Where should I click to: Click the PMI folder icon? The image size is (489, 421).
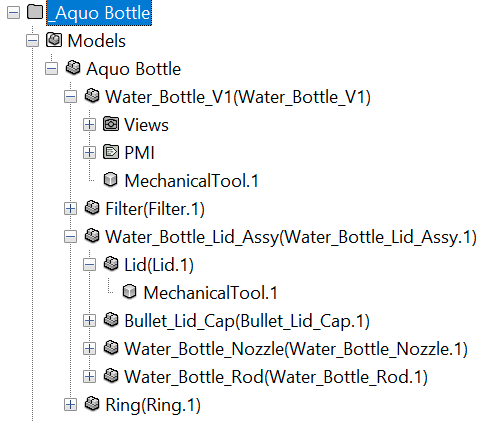(111, 152)
